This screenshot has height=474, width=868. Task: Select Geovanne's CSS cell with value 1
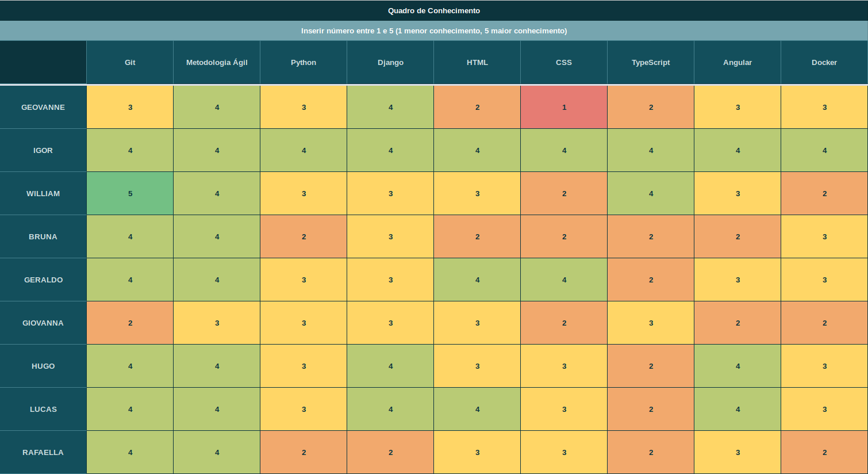point(564,107)
